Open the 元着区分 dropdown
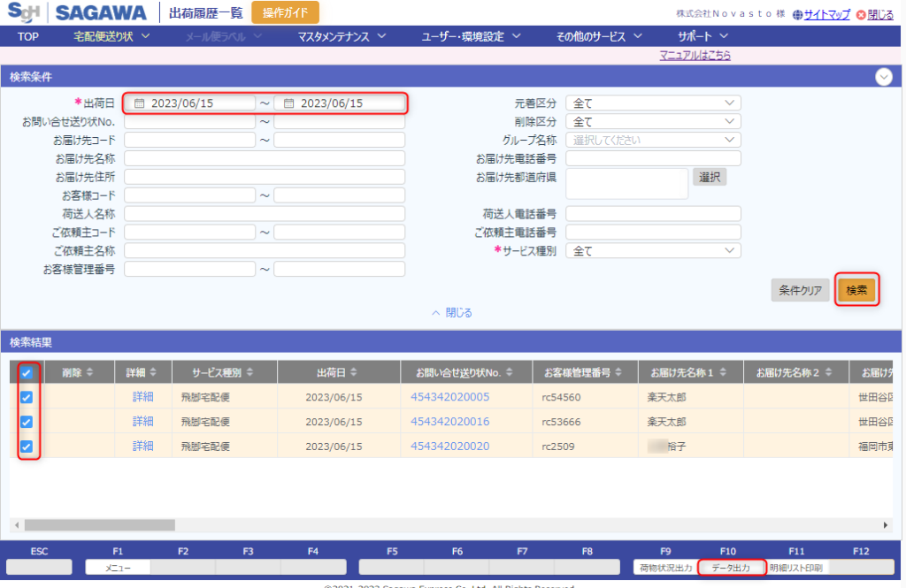Screen dimensions: 906x588 point(653,103)
